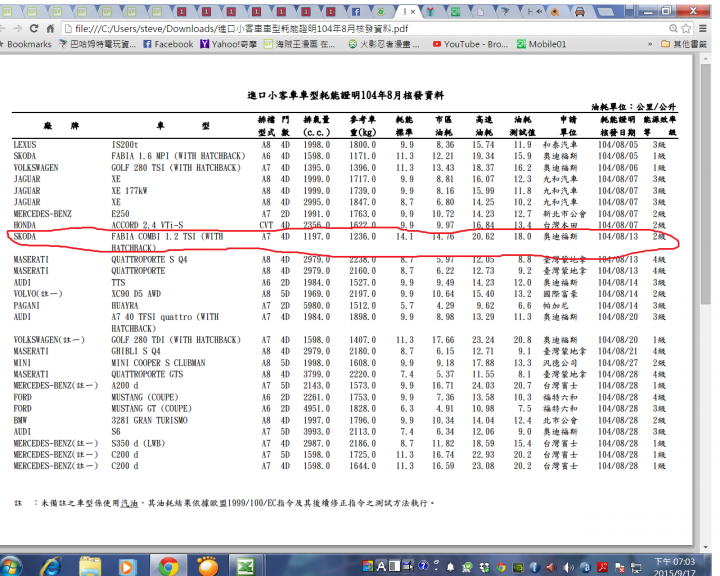Click the Action Center flag tray icon
This screenshot has width=720, height=576.
click(619, 567)
